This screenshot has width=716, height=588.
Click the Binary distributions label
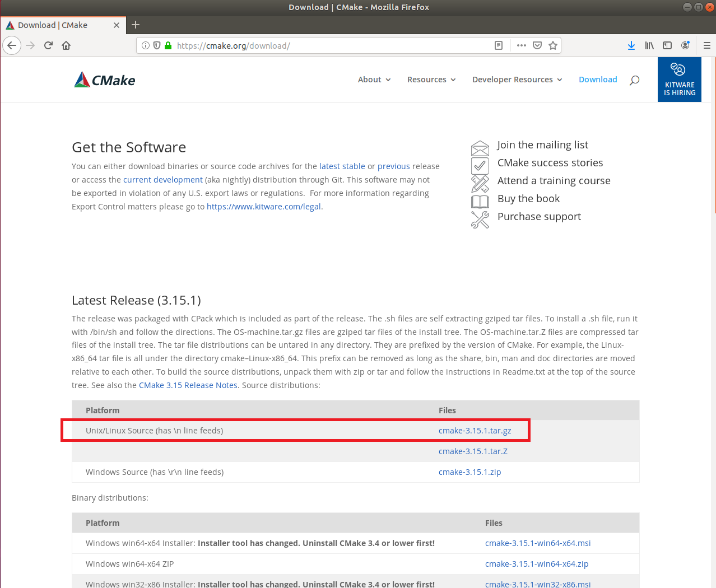tap(110, 498)
